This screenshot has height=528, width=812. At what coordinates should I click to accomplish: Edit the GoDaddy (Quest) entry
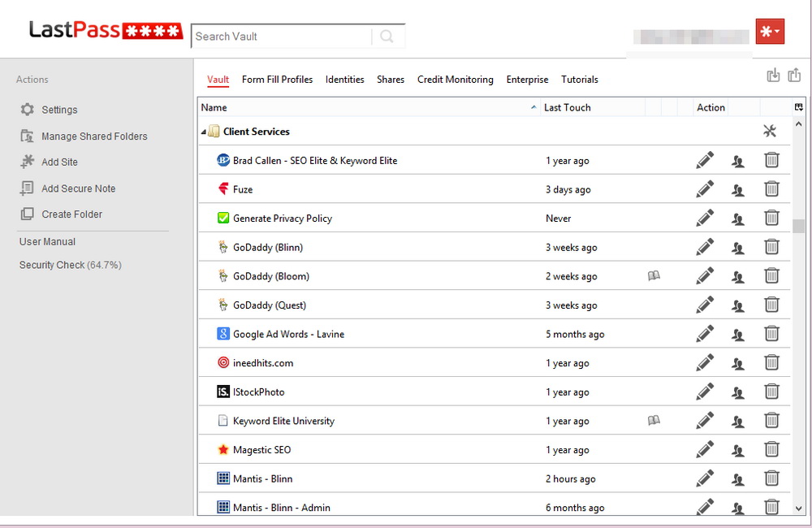click(705, 305)
